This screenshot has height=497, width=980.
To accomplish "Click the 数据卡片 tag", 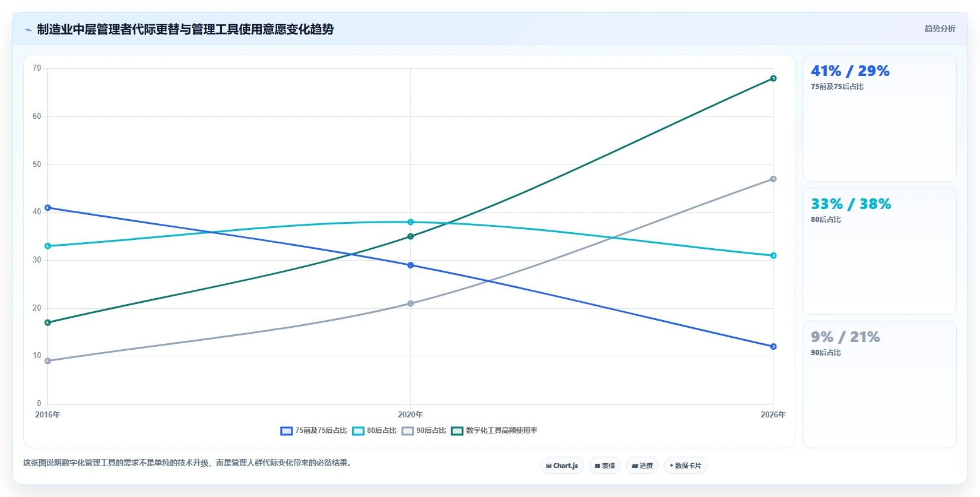I will coord(686,466).
